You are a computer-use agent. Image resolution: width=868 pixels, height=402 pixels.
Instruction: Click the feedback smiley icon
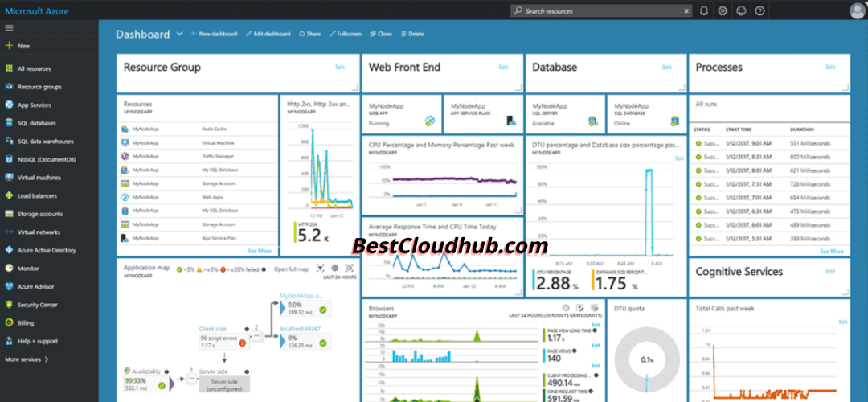click(741, 10)
